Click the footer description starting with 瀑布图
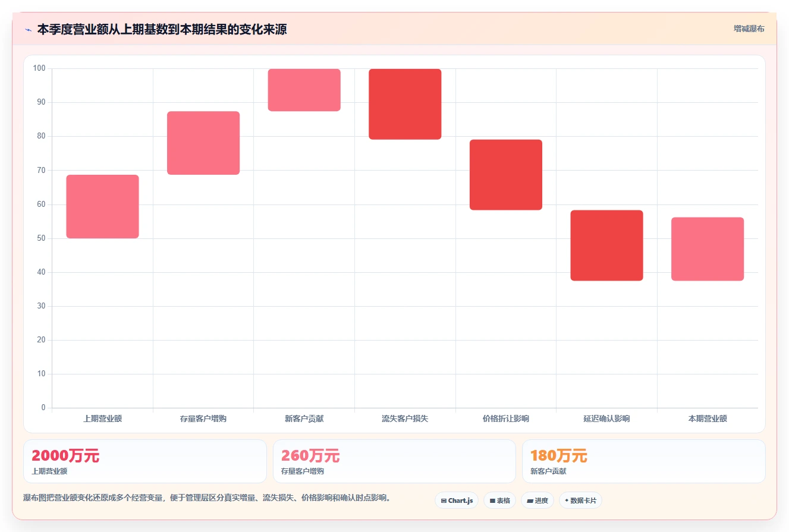The image size is (789, 532). click(x=208, y=498)
